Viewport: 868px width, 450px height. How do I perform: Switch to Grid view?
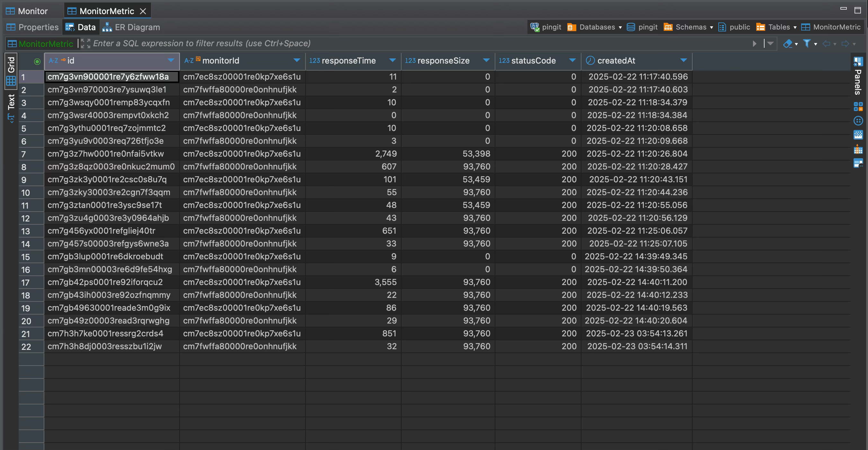coord(11,71)
